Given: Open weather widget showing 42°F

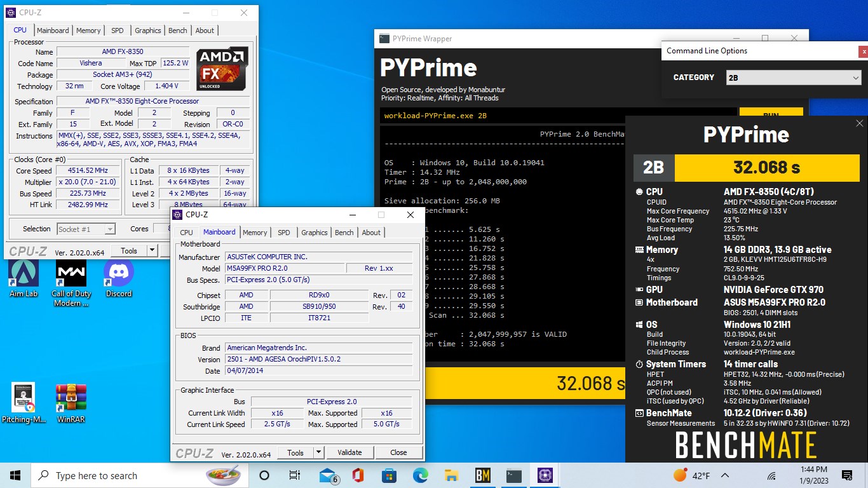Looking at the screenshot, I should (692, 475).
